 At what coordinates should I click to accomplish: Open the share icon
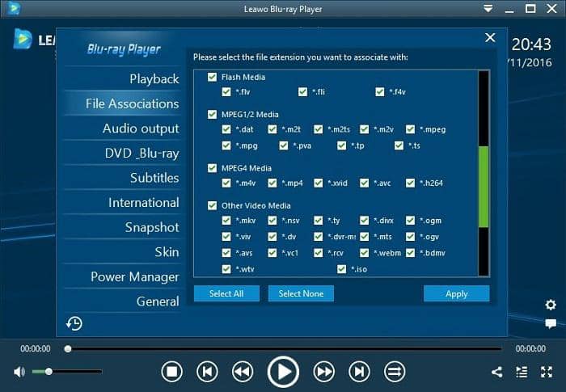click(496, 373)
